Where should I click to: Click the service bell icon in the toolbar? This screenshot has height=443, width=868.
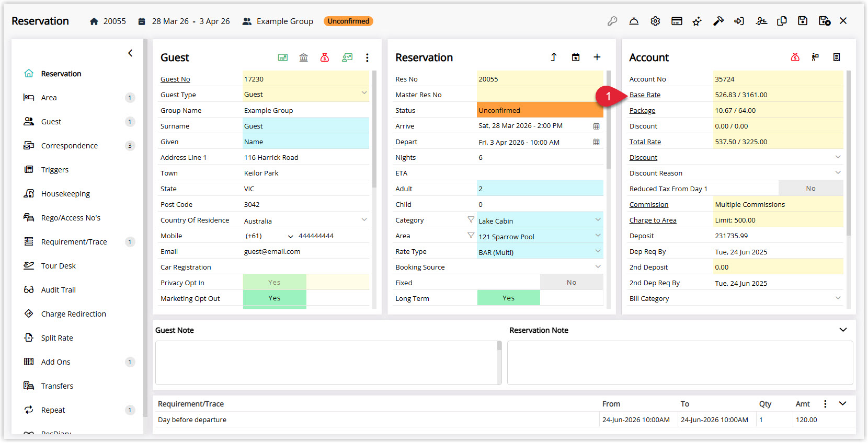point(634,21)
